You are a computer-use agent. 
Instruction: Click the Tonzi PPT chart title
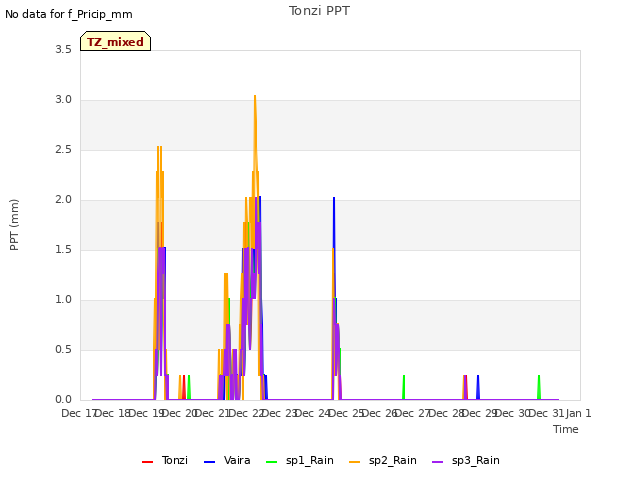click(319, 11)
